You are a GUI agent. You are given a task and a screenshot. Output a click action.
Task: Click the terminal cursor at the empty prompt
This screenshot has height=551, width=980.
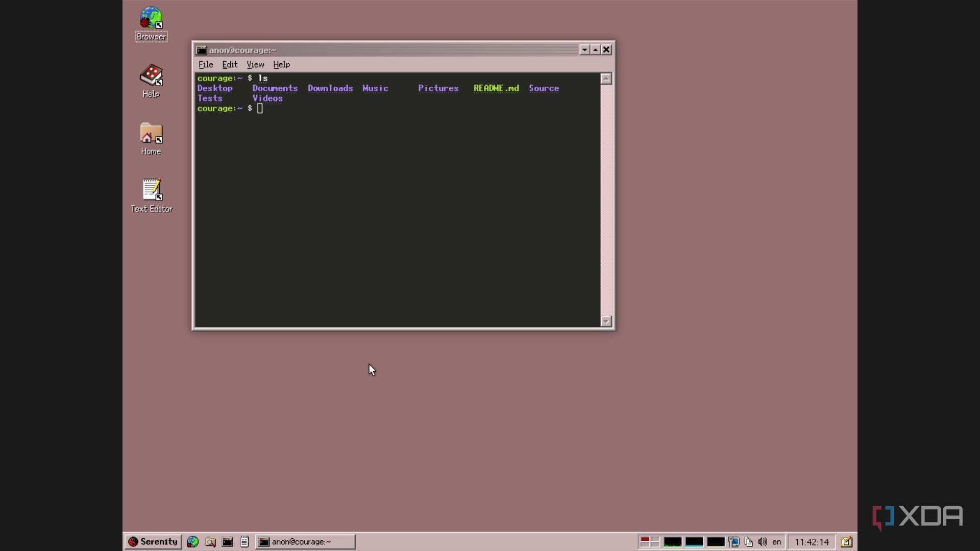pyautogui.click(x=260, y=109)
